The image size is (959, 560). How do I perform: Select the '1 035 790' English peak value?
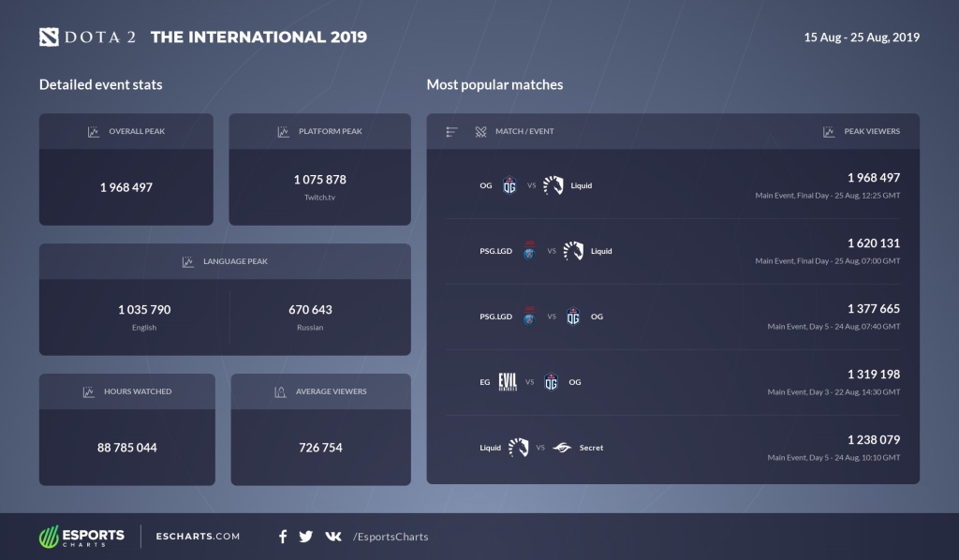pyautogui.click(x=144, y=310)
